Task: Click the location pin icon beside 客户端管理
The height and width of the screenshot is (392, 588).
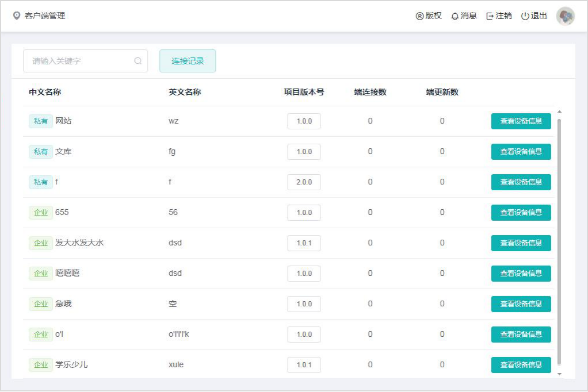Action: pos(17,16)
